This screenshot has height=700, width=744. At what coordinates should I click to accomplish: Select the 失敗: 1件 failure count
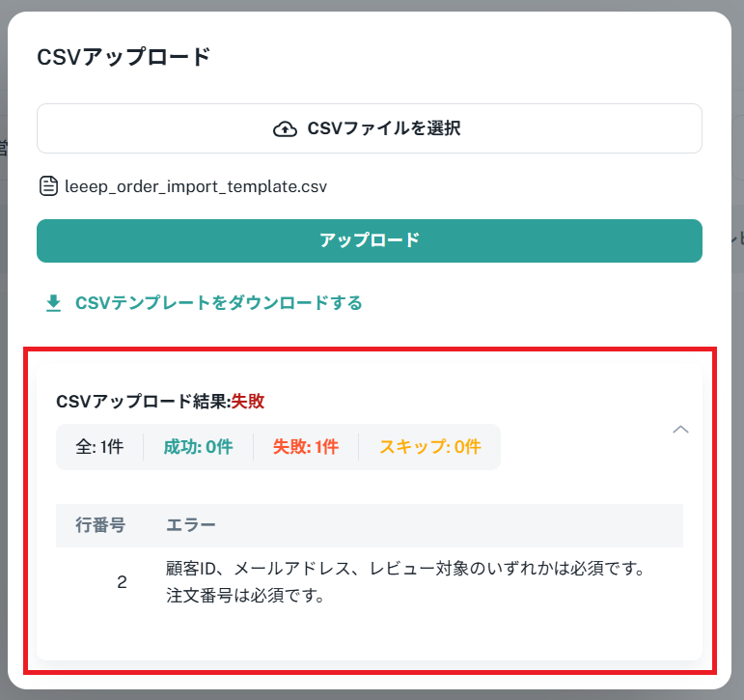tap(305, 447)
